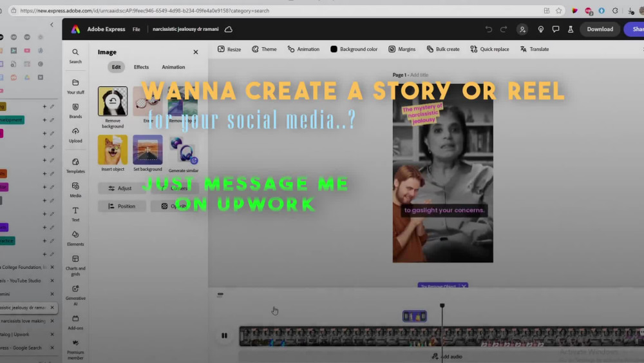Viewport: 644px width, 363px height.
Task: Open the Brands panel
Action: [75, 111]
